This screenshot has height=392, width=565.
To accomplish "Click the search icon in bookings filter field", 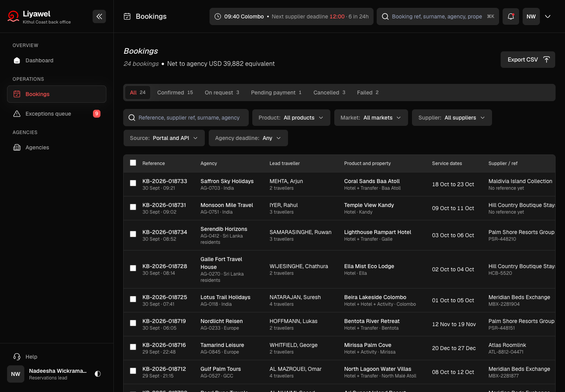I will tap(131, 118).
